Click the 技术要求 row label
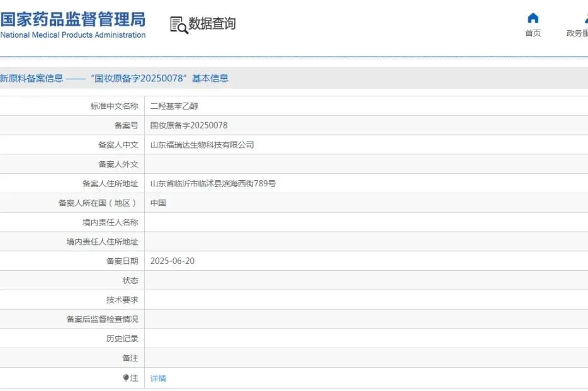The image size is (588, 391). coord(122,300)
